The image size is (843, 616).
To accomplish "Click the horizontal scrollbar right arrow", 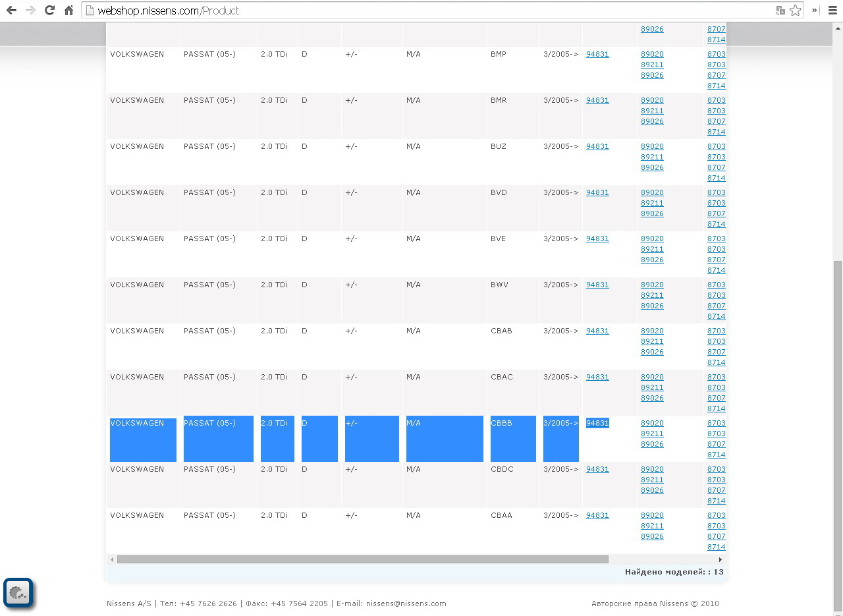I will [721, 559].
